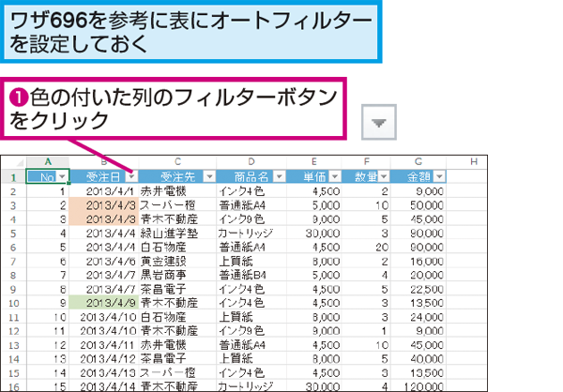Click cell 上質紙 in row 7

point(251,261)
